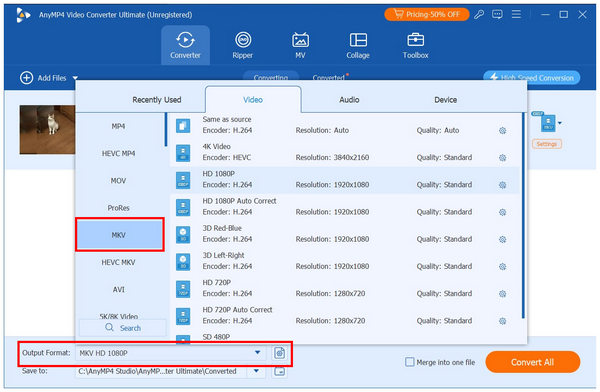600x392 pixels.
Task: Select HEVC MP4 in the format list
Action: coord(119,154)
